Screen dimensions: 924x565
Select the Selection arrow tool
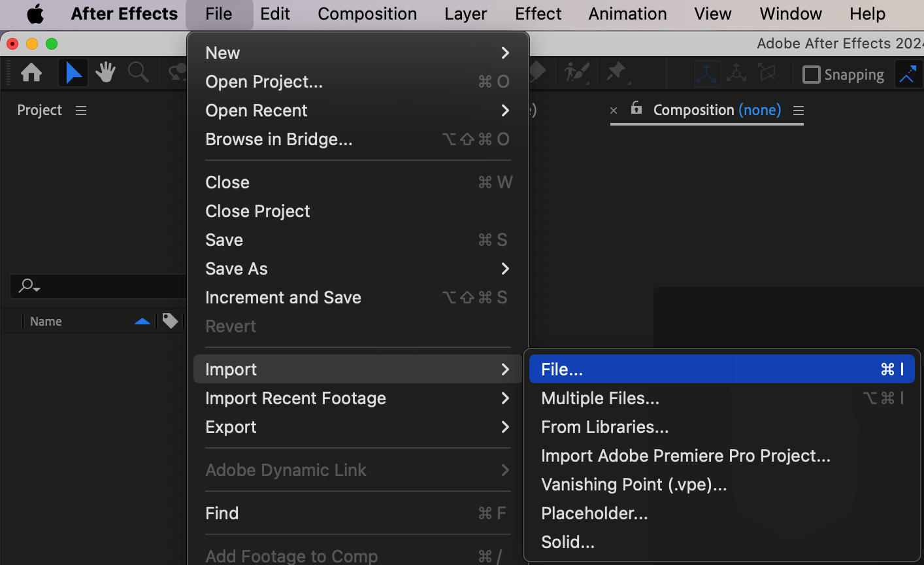[73, 73]
